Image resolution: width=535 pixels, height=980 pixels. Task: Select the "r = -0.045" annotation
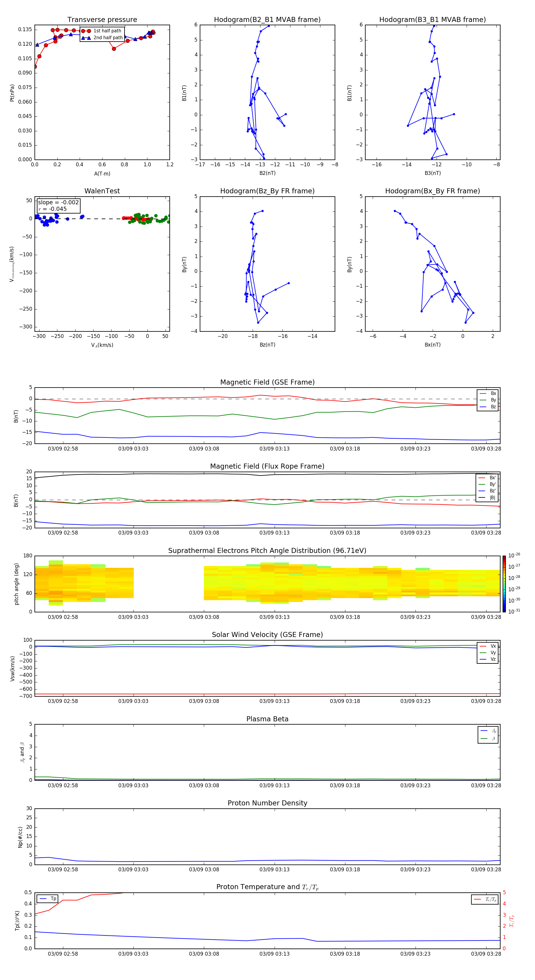pos(53,209)
